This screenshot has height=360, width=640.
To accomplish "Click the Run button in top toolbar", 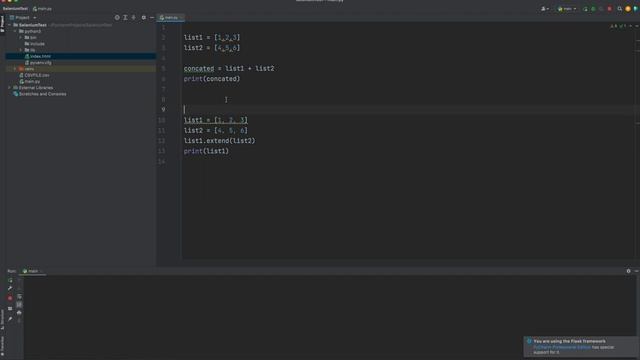I will coord(585,9).
